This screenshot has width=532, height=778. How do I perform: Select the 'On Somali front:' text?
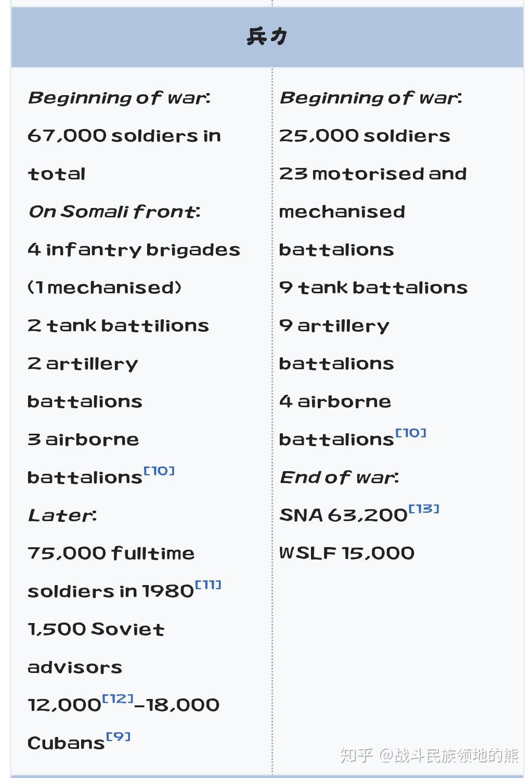coord(114,212)
